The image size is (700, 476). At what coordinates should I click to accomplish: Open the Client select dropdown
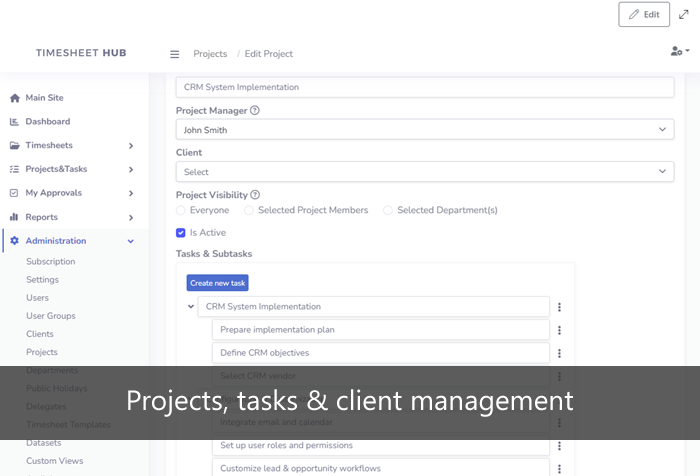coord(425,172)
